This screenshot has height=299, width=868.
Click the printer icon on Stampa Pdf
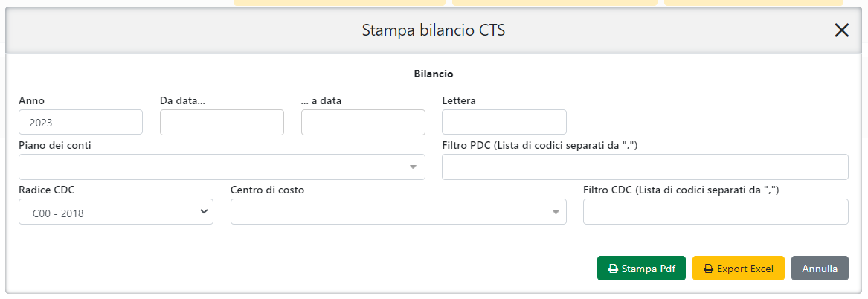tap(613, 269)
